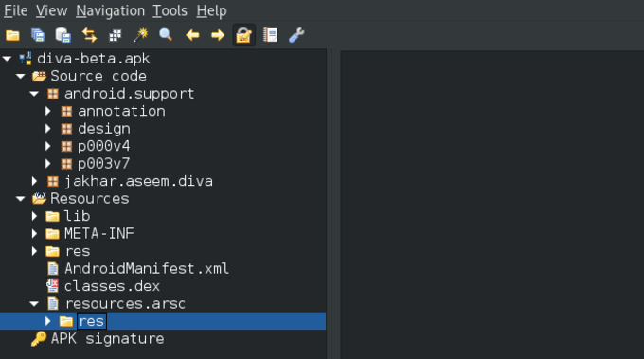
Task: Click the lib folder icon
Action: pyautogui.click(x=52, y=216)
